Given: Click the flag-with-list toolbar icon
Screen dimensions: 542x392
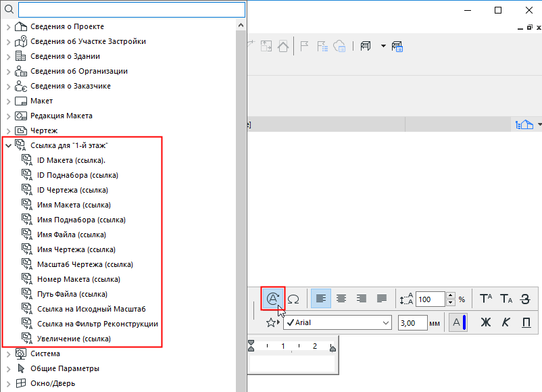Looking at the screenshot, I should click(x=322, y=47).
